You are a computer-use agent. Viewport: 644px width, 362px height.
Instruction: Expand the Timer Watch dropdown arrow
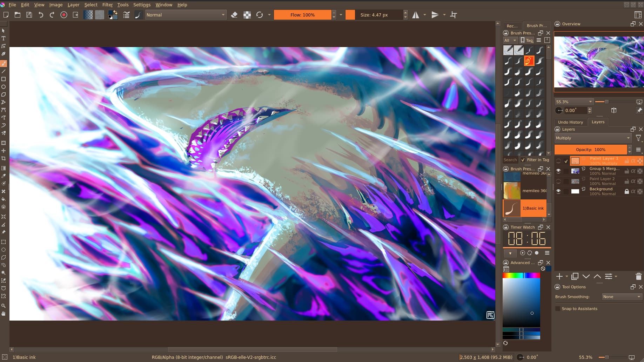click(x=510, y=253)
